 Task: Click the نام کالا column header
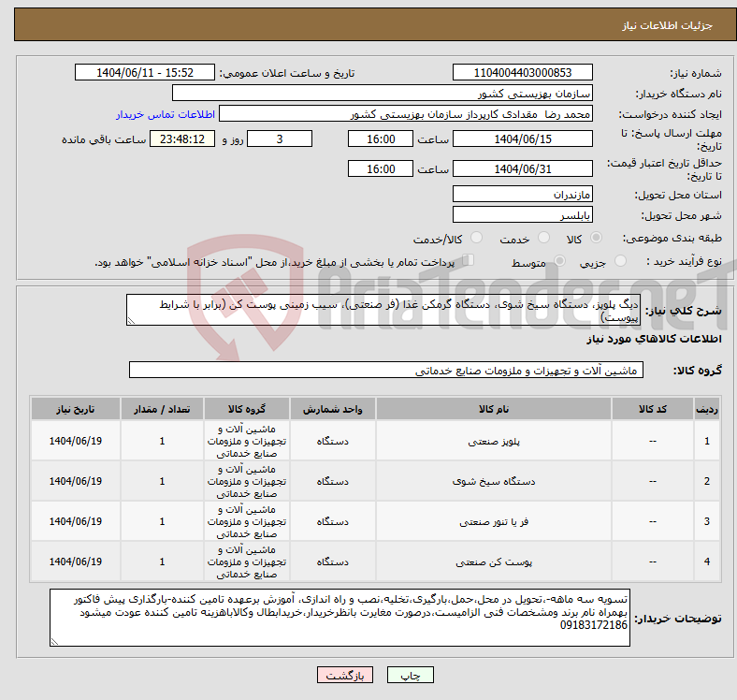coord(494,409)
